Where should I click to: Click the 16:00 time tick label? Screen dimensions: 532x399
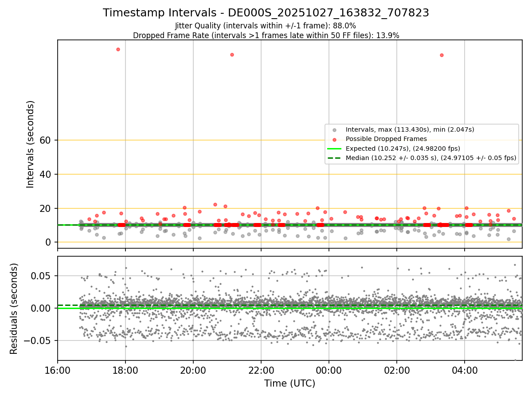click(58, 370)
